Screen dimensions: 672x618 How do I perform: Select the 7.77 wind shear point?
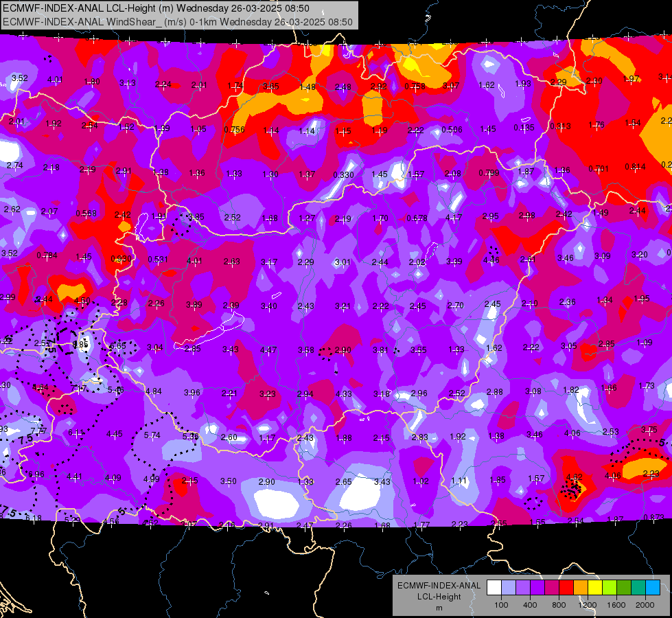[x=38, y=431]
